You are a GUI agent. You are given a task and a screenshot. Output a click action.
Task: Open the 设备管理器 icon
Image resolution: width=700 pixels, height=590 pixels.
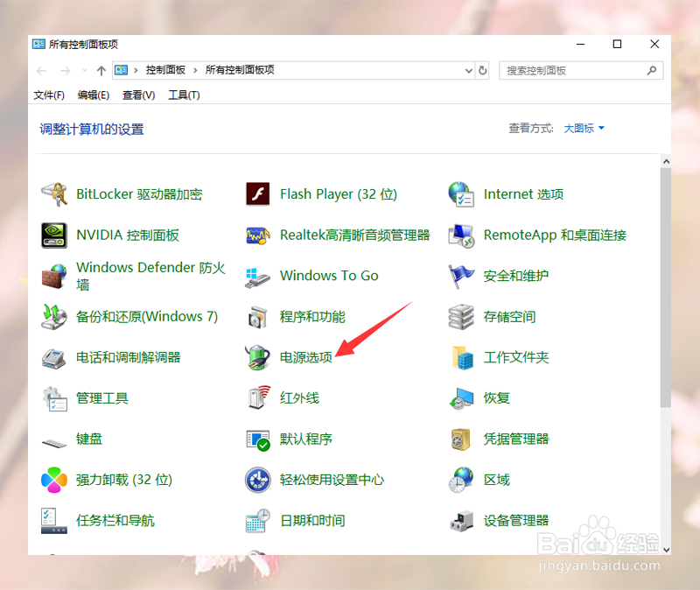coord(461,521)
